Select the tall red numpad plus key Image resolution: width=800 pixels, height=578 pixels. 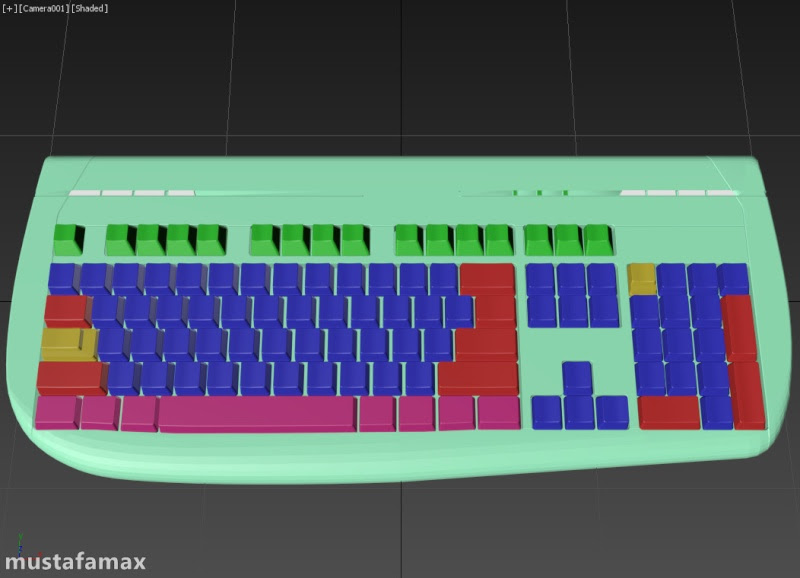pyautogui.click(x=739, y=328)
